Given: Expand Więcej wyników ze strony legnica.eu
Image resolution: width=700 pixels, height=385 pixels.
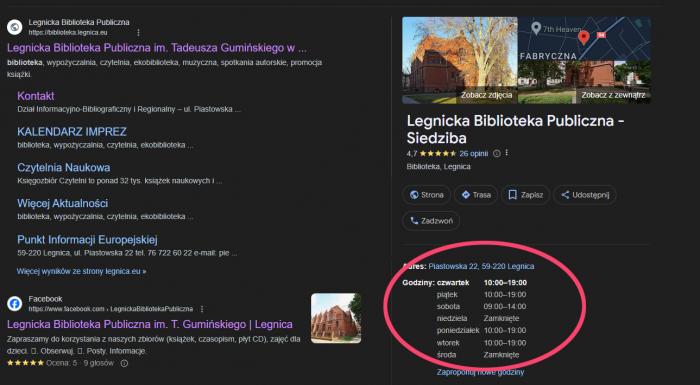Looking at the screenshot, I should click(82, 271).
